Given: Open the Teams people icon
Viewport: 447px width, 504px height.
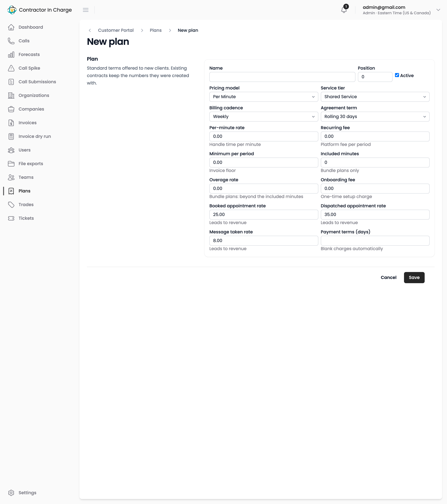Looking at the screenshot, I should coord(11,177).
